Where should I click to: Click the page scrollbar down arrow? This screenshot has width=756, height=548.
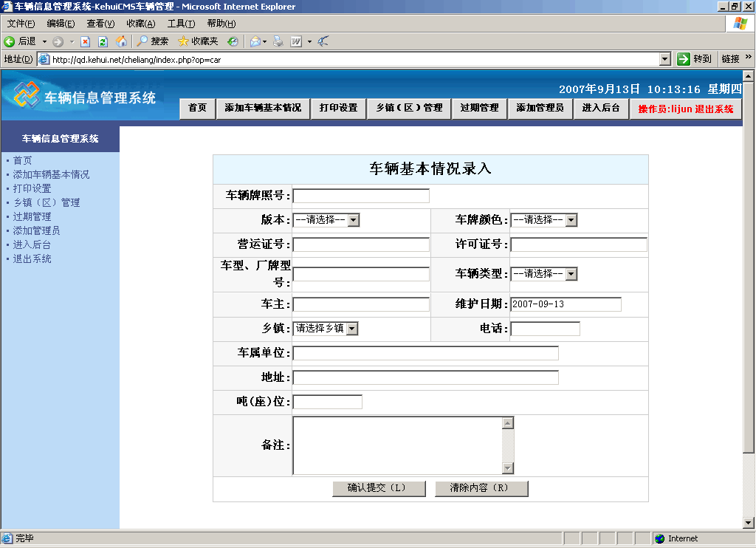point(748,523)
